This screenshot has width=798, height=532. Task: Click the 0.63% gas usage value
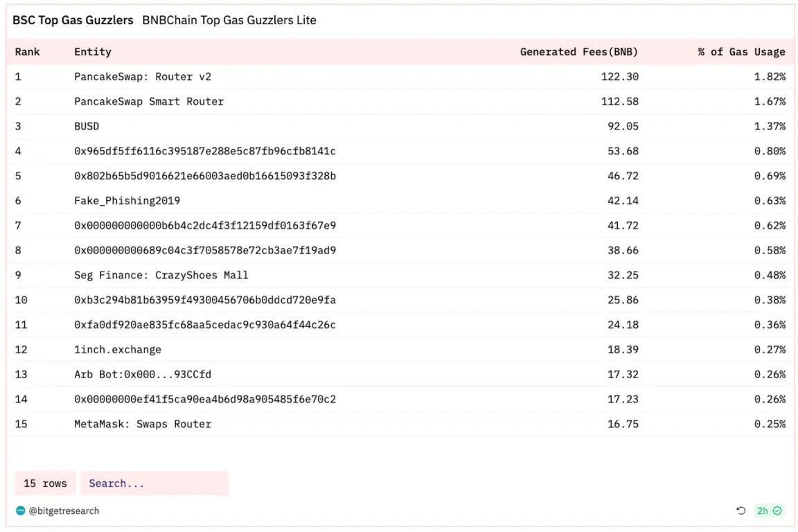770,201
